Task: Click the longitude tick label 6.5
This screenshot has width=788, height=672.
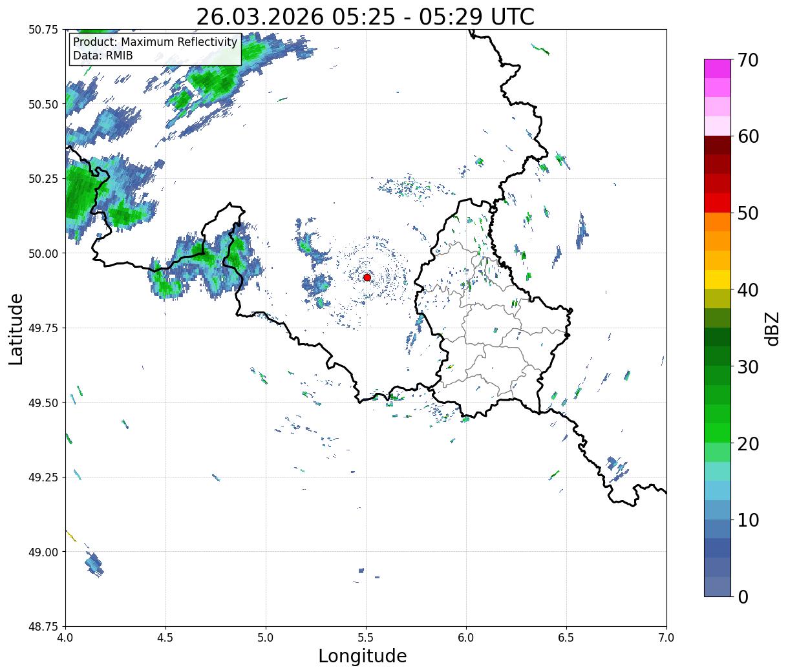Action: [x=566, y=637]
